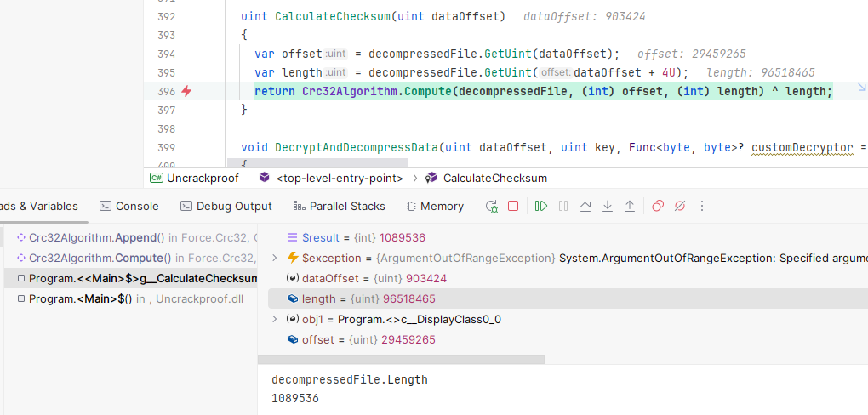
Task: Open the Memory tab
Action: pyautogui.click(x=435, y=206)
